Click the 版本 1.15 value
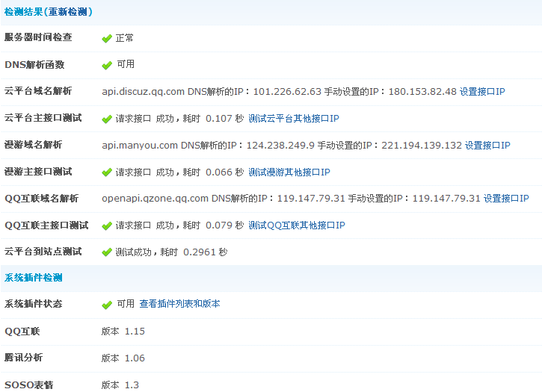 point(123,332)
